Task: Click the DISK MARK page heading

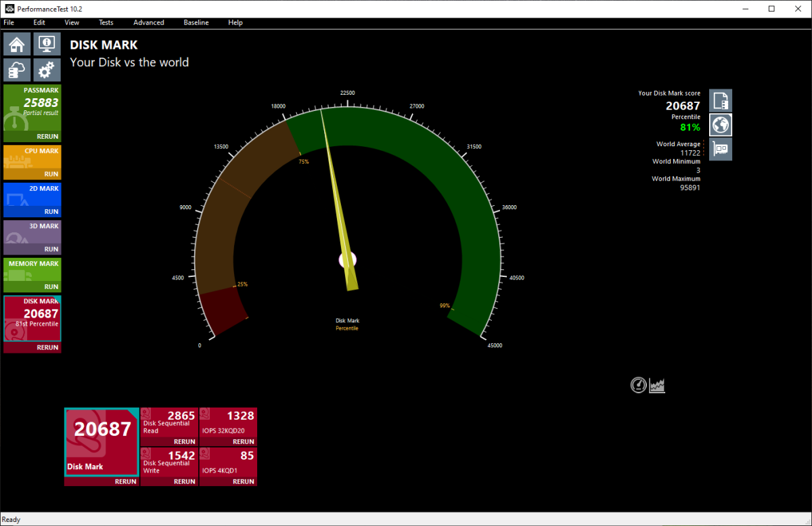Action: pos(104,45)
